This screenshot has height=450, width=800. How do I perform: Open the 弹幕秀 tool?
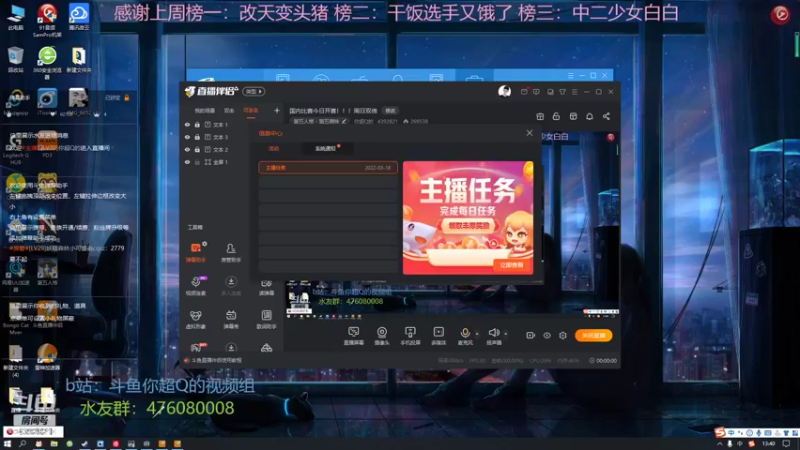[231, 319]
